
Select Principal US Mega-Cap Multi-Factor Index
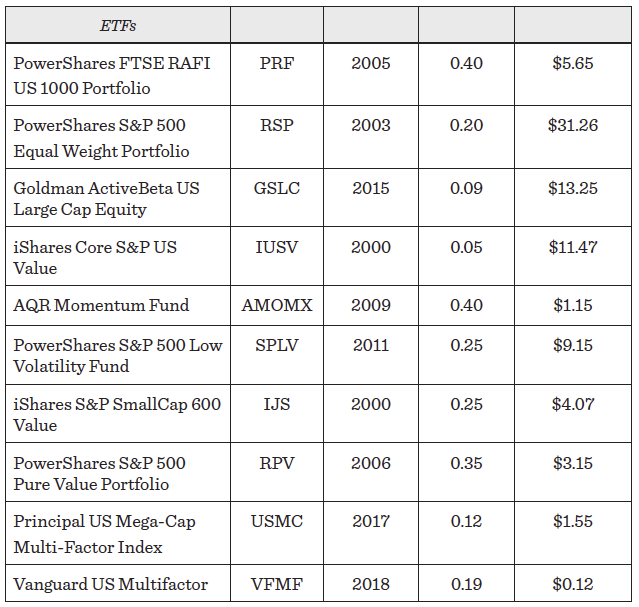click(x=102, y=534)
